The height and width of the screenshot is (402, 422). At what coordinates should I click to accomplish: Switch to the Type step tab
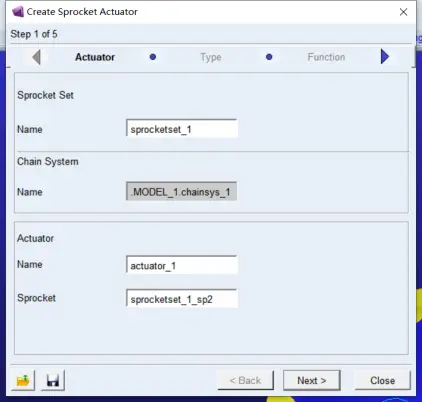click(x=211, y=57)
